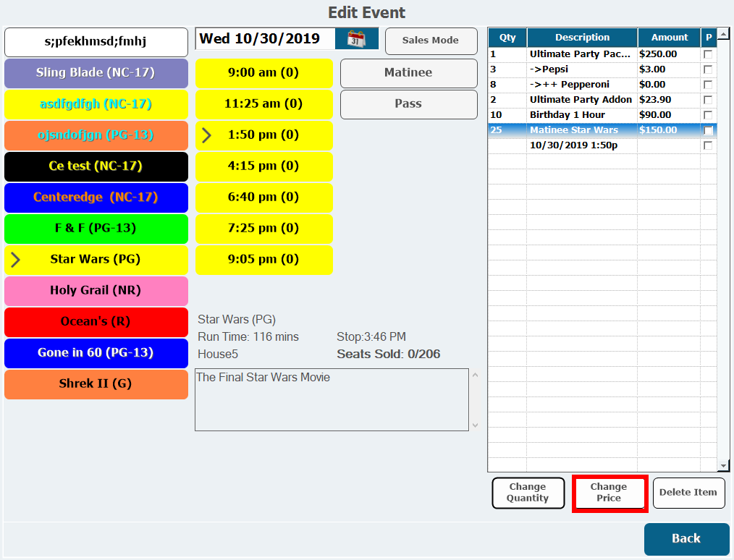Check the box on the Pepsi row
This screenshot has width=734, height=560.
[708, 69]
